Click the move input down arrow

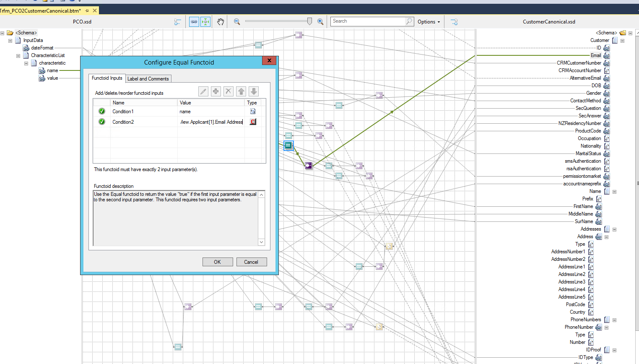pos(254,91)
